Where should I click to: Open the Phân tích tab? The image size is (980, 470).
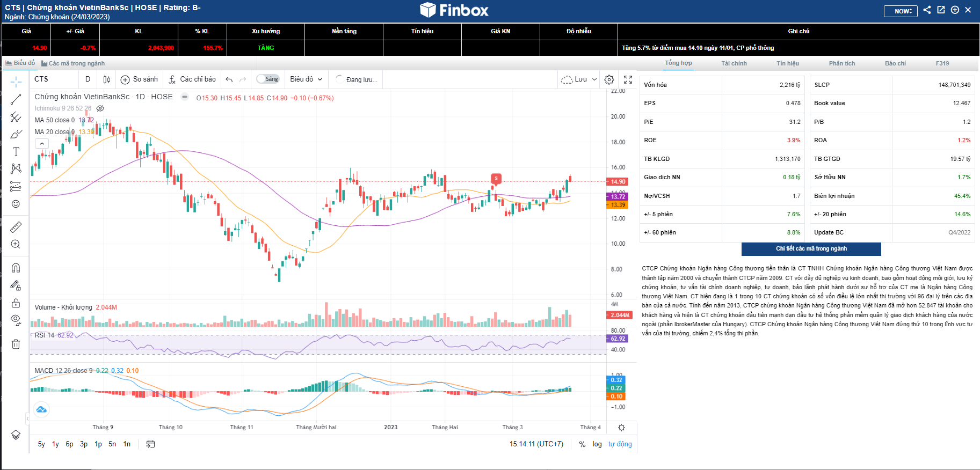pos(841,63)
